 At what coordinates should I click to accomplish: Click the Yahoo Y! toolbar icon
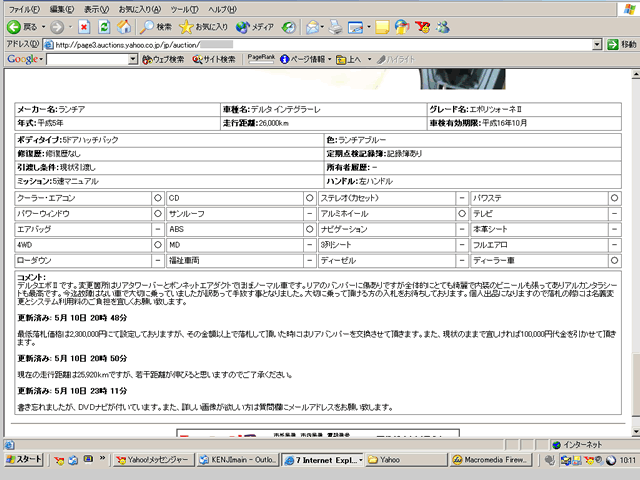click(422, 27)
